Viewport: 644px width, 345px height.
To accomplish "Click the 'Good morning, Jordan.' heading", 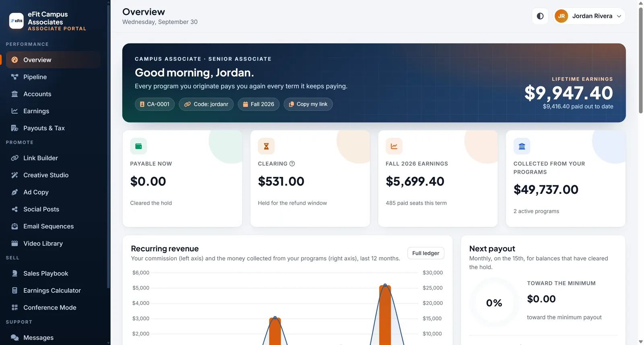I will tap(194, 72).
